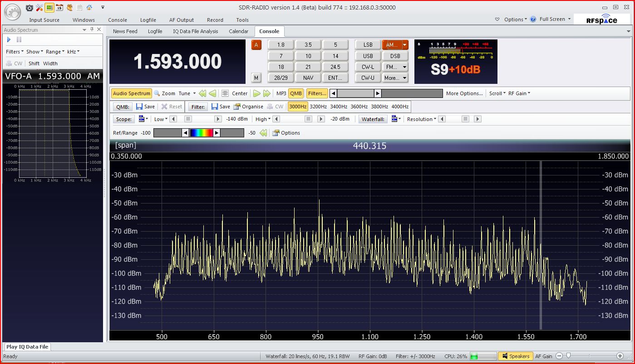
Task: Click the single left tune arrow icon
Action: pyautogui.click(x=212, y=93)
